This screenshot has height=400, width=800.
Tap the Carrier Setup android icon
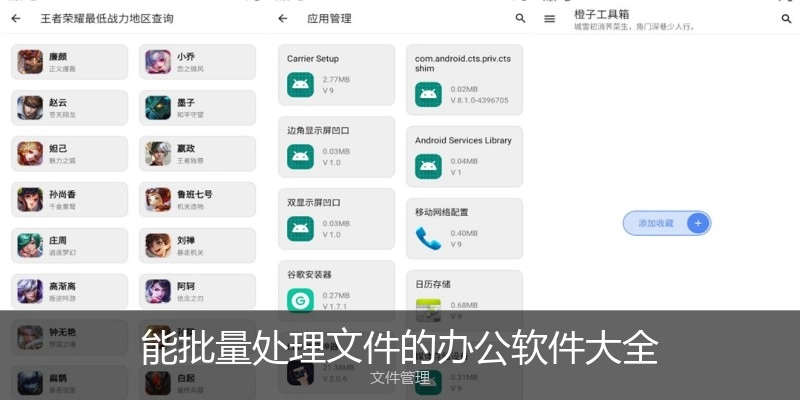point(301,85)
